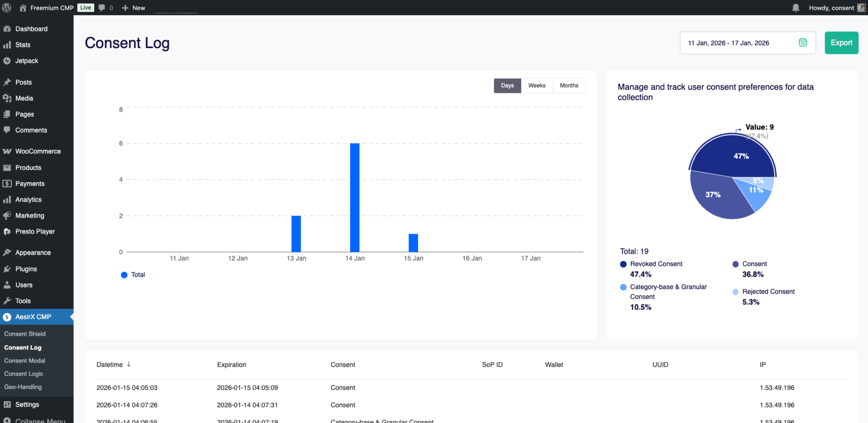Open Consent Modal from AesirX submenu
Viewport: 868px width, 423px height.
[x=24, y=360]
